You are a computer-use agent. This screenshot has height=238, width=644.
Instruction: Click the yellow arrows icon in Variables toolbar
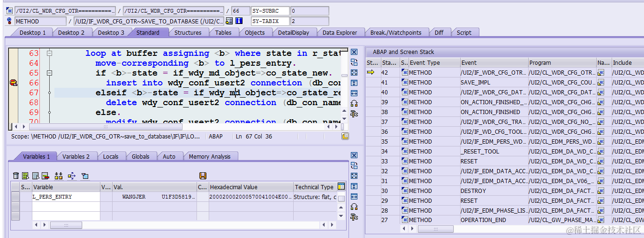(x=72, y=176)
